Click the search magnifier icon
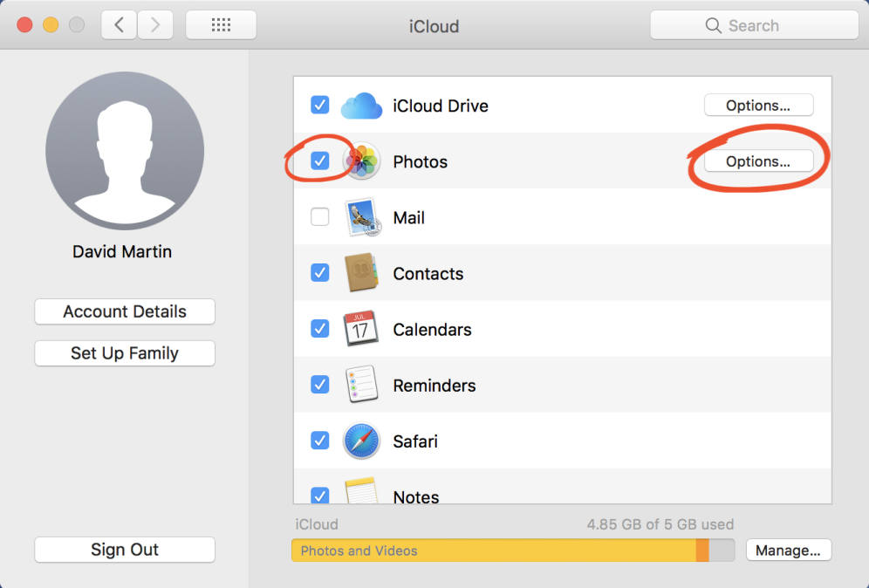The image size is (869, 588). pyautogui.click(x=713, y=25)
